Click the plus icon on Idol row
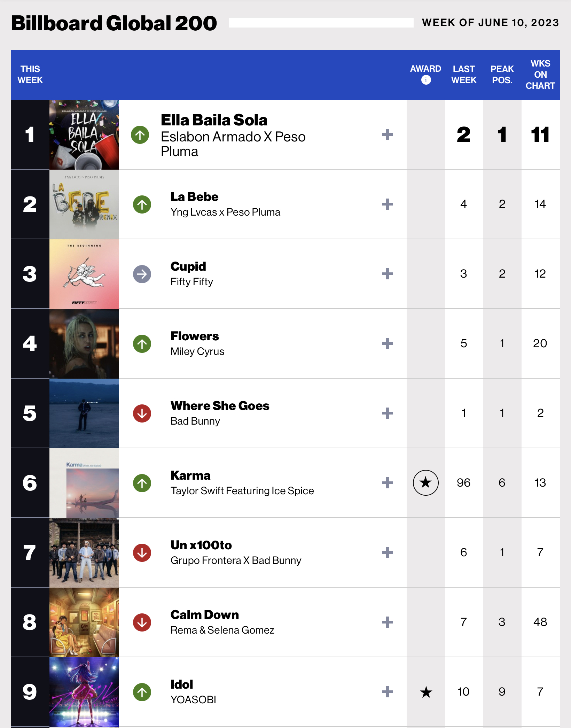The image size is (571, 728). (x=387, y=692)
